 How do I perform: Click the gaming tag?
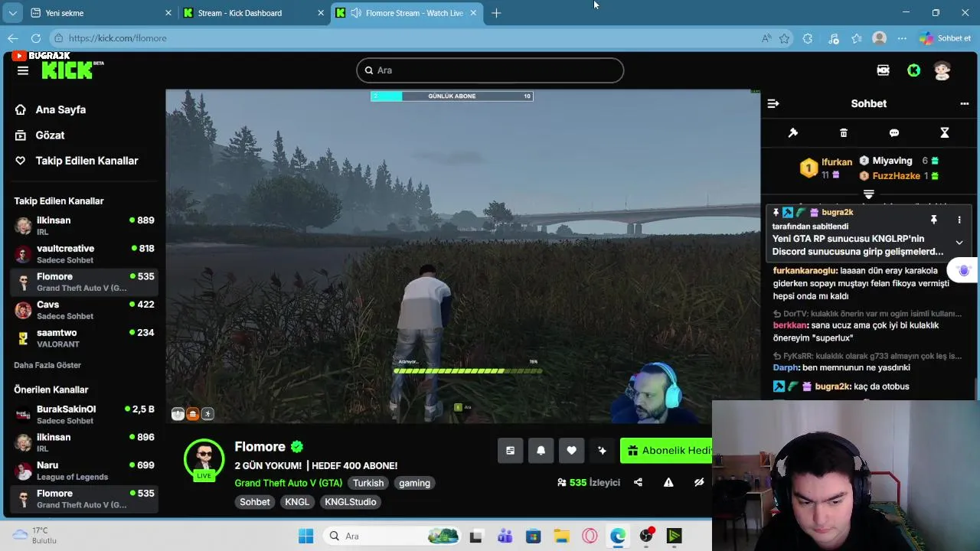pos(414,483)
